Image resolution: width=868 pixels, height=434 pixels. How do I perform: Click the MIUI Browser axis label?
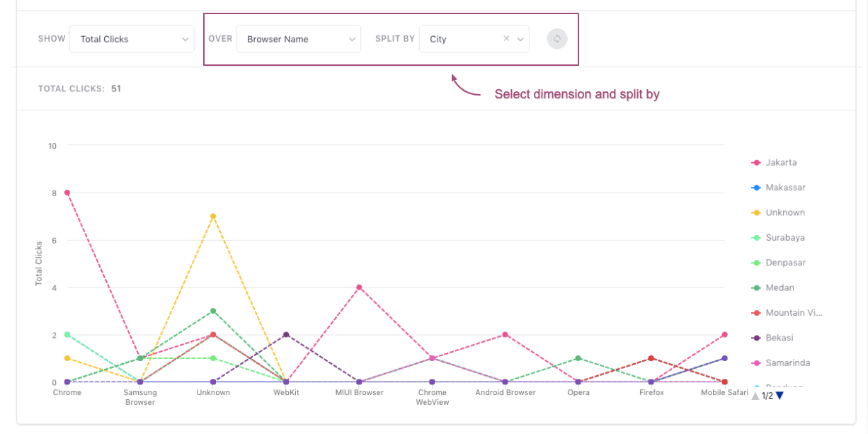(359, 392)
